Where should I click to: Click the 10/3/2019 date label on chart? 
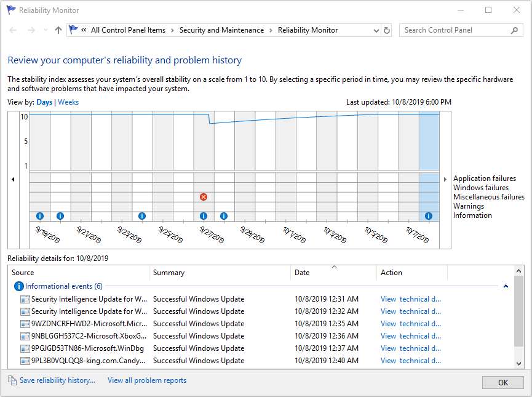(334, 235)
